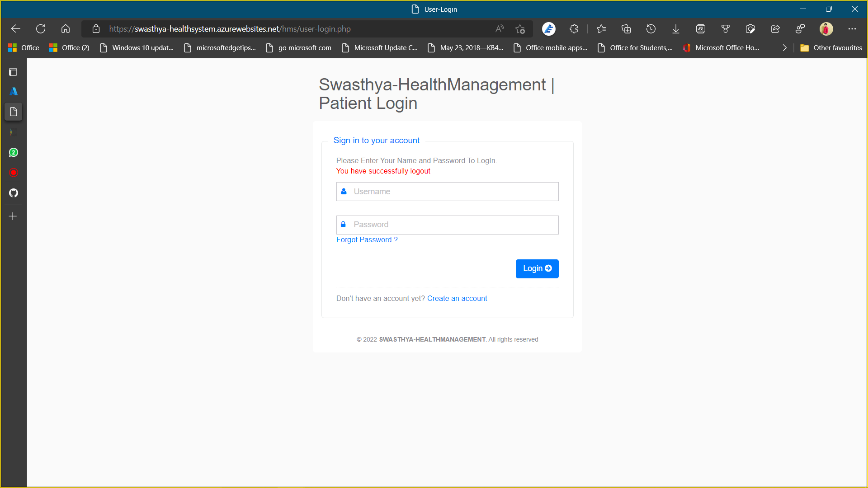Switch to the GitHub vertical tab
The image size is (868, 488).
[14, 193]
